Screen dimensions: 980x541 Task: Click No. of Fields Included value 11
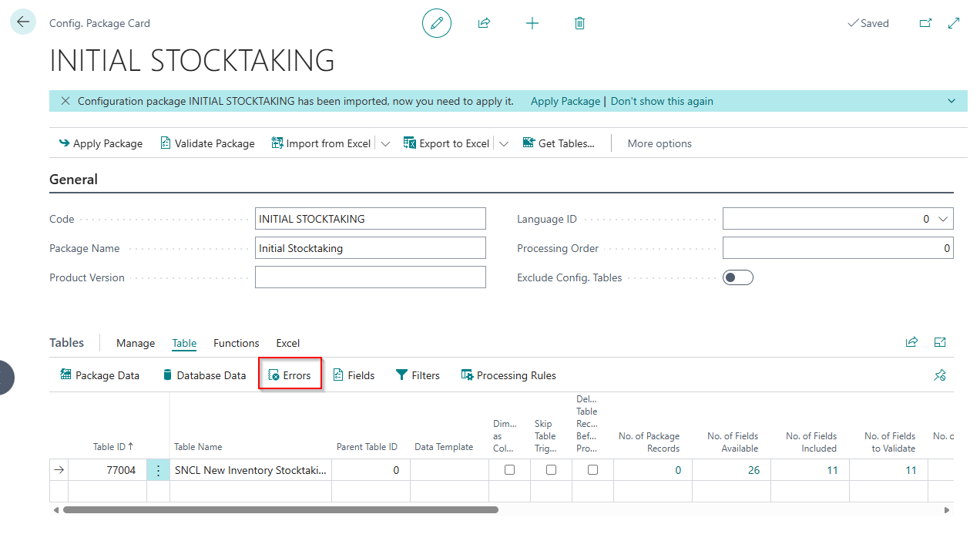point(832,470)
